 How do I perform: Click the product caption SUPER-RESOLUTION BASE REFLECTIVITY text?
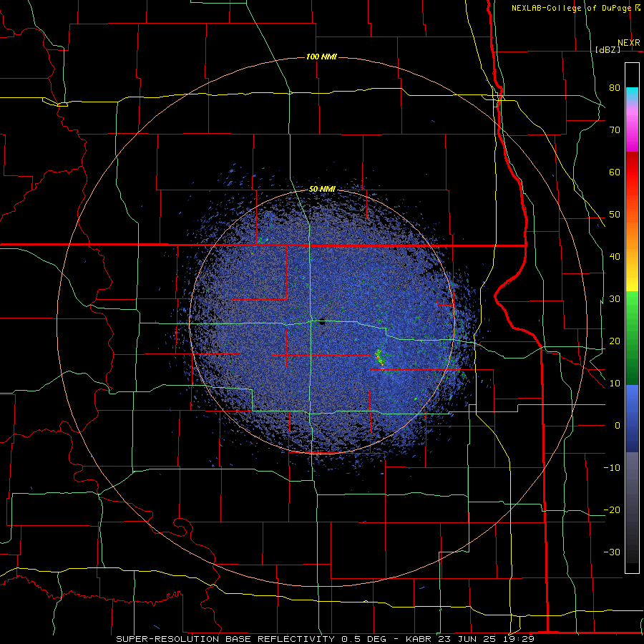point(224,639)
